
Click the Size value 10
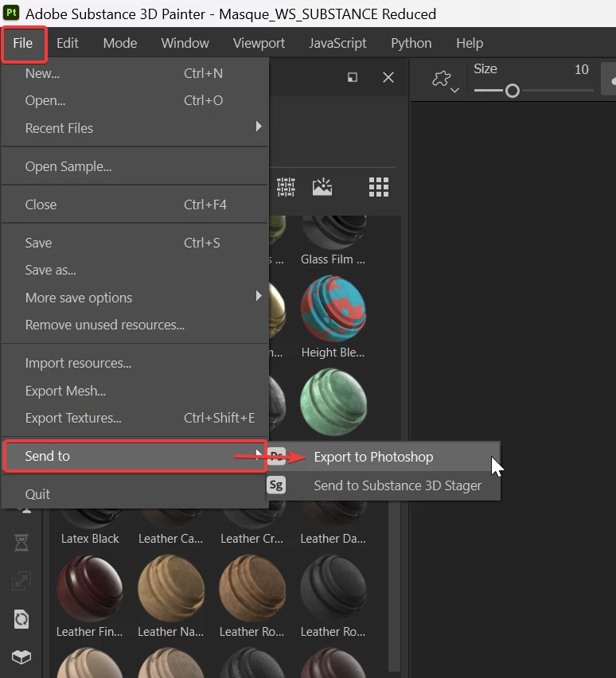click(582, 69)
